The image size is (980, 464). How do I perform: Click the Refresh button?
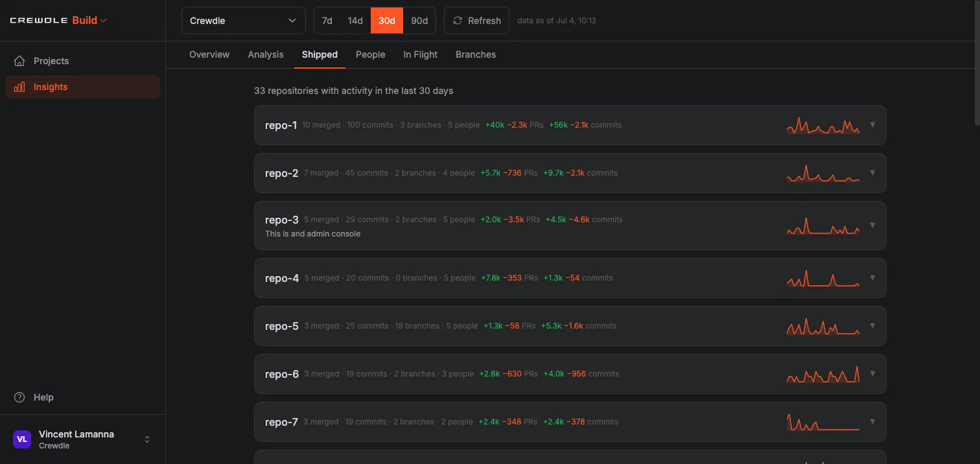click(476, 21)
